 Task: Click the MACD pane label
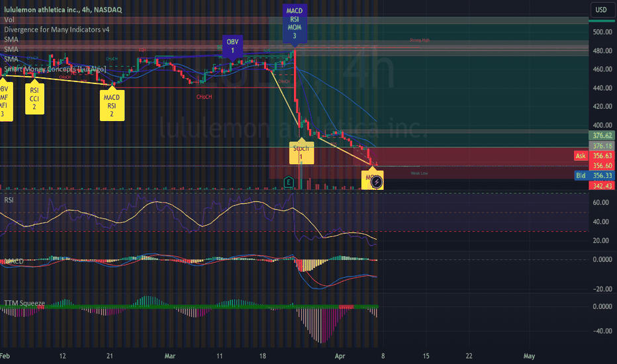point(13,261)
